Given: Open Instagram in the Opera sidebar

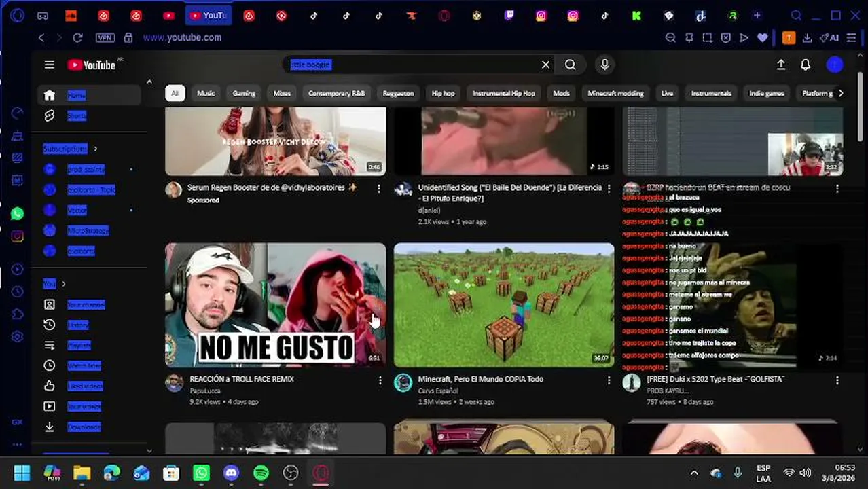Looking at the screenshot, I should 18,236.
